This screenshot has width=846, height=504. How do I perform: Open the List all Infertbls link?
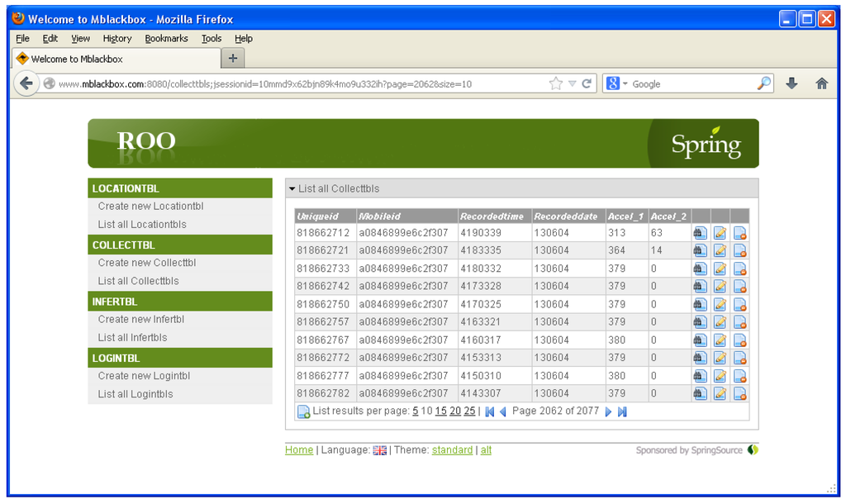pos(132,337)
